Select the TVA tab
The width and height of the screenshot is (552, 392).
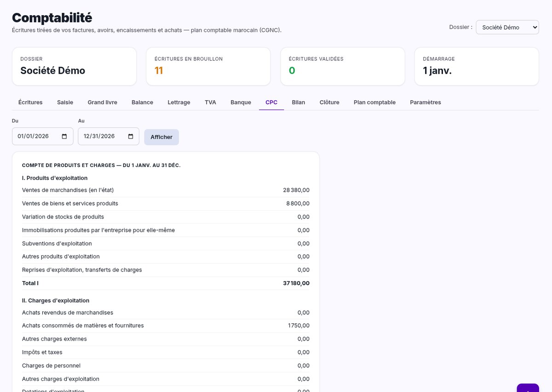coord(211,102)
